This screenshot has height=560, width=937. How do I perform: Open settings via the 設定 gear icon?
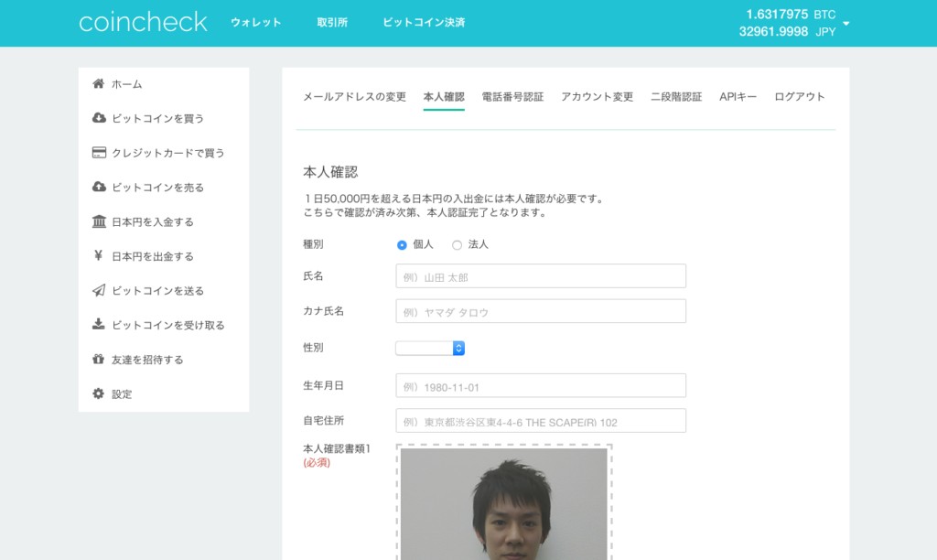coord(98,393)
